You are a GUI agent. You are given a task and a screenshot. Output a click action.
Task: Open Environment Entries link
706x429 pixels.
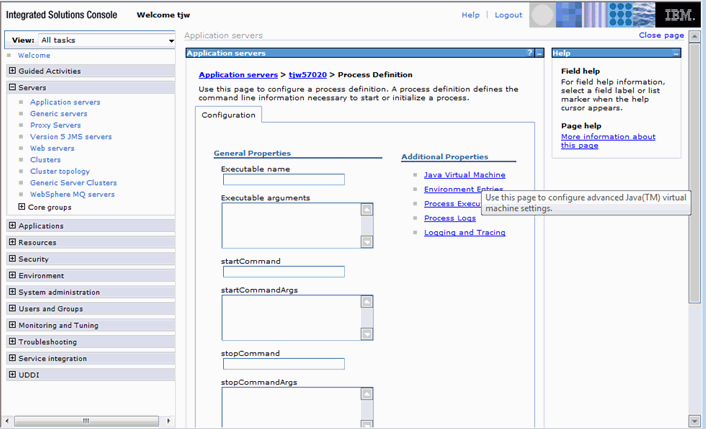click(463, 189)
